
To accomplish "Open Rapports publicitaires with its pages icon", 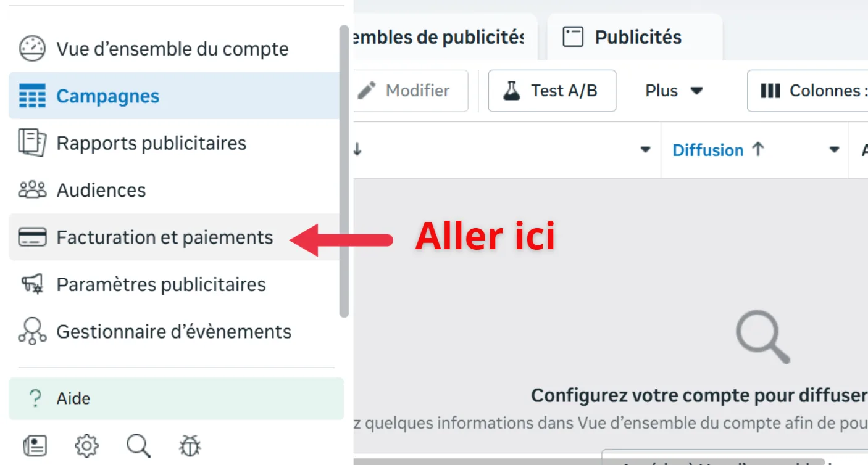I will 32,143.
